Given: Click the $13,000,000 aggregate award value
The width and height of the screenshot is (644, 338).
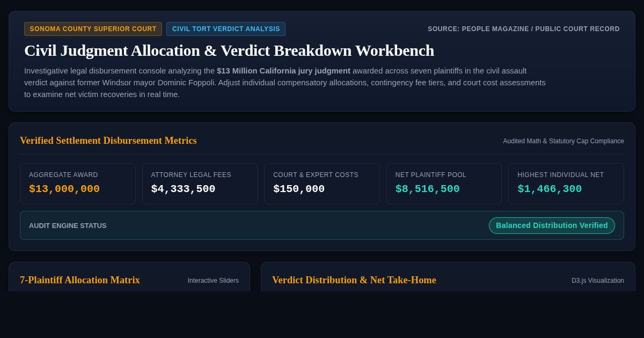Looking at the screenshot, I should (64, 189).
